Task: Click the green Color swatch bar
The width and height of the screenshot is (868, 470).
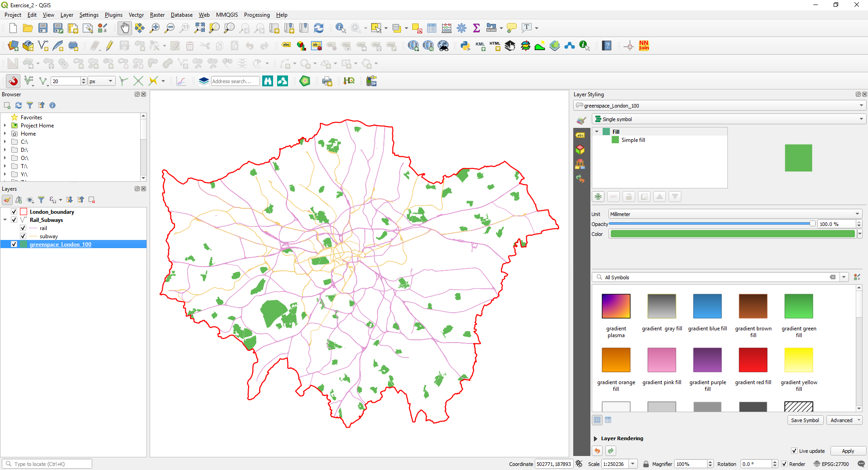Action: pos(732,234)
